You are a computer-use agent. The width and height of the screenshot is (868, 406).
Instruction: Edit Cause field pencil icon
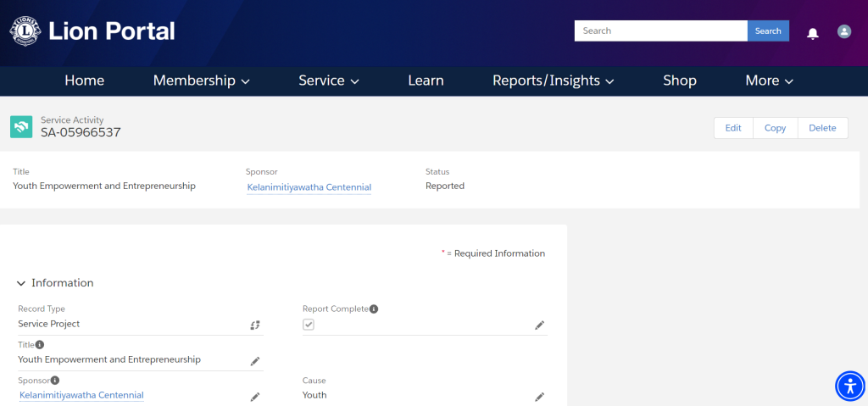point(539,397)
